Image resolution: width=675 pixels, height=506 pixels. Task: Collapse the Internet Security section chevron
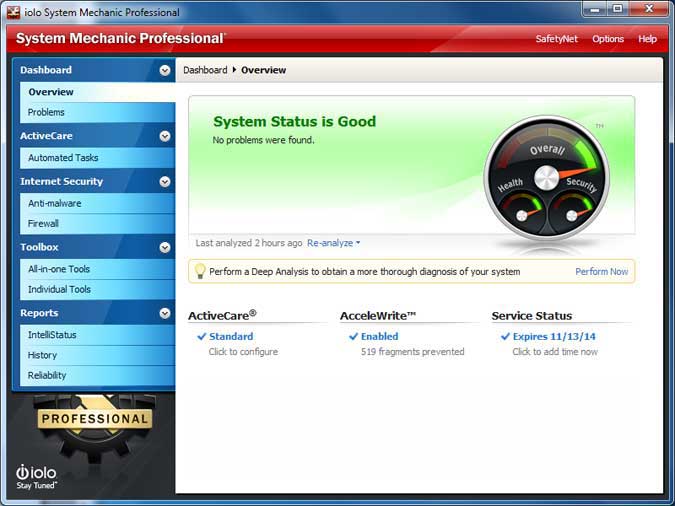click(x=164, y=182)
